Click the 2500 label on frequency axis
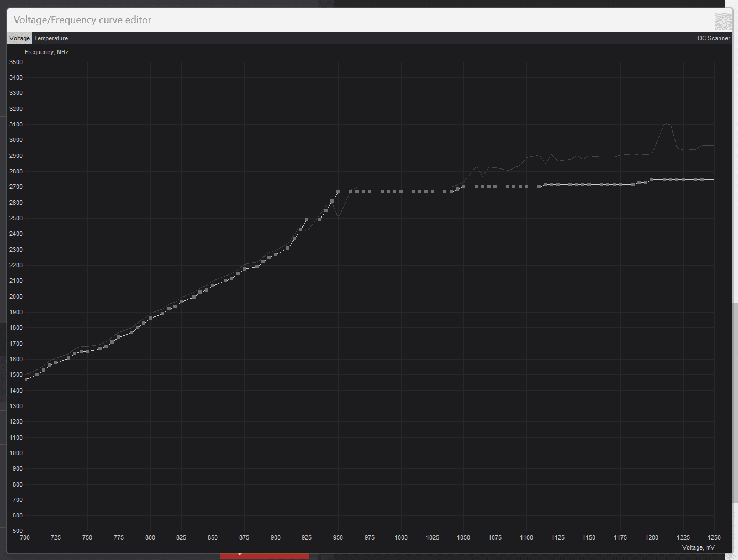This screenshot has height=560, width=738. [16, 218]
